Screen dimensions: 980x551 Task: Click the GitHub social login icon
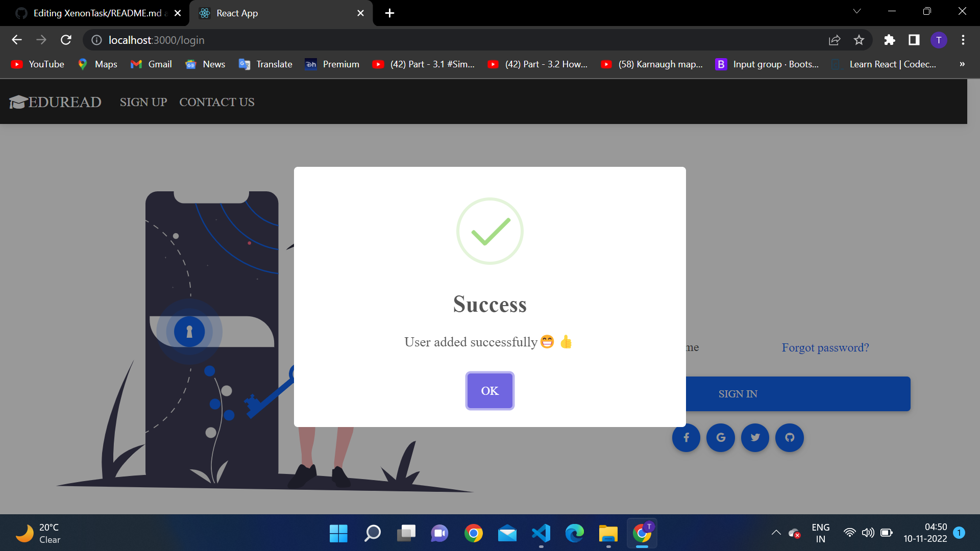coord(790,438)
